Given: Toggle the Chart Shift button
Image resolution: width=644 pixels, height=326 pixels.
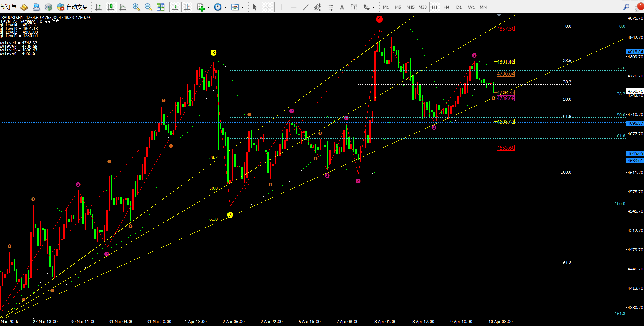Looking at the screenshot, I should pos(187,7).
